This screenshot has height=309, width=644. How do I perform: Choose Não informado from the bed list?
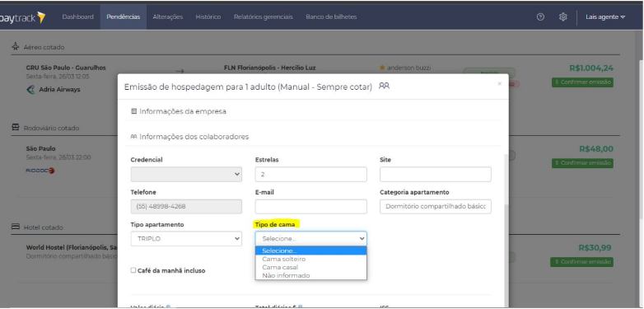311,275
